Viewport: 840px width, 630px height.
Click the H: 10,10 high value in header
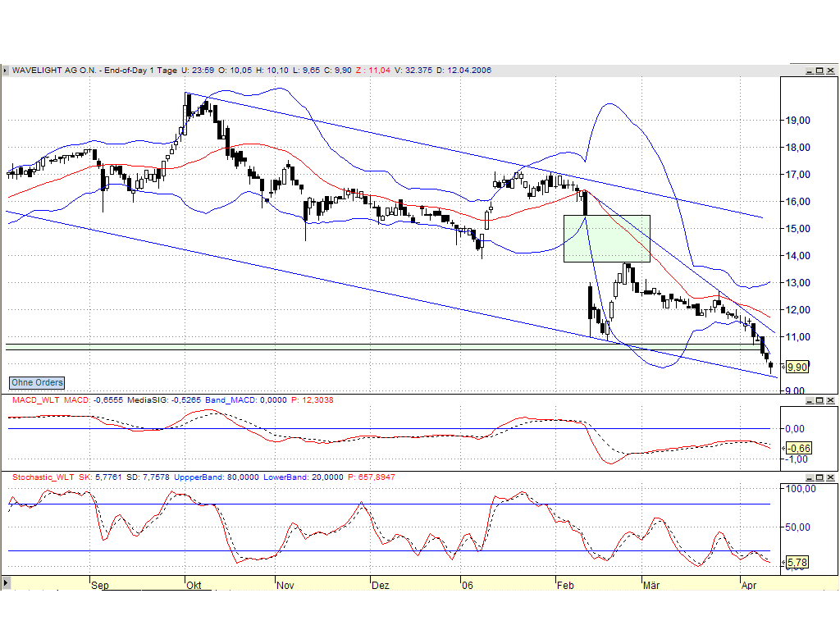(x=272, y=71)
